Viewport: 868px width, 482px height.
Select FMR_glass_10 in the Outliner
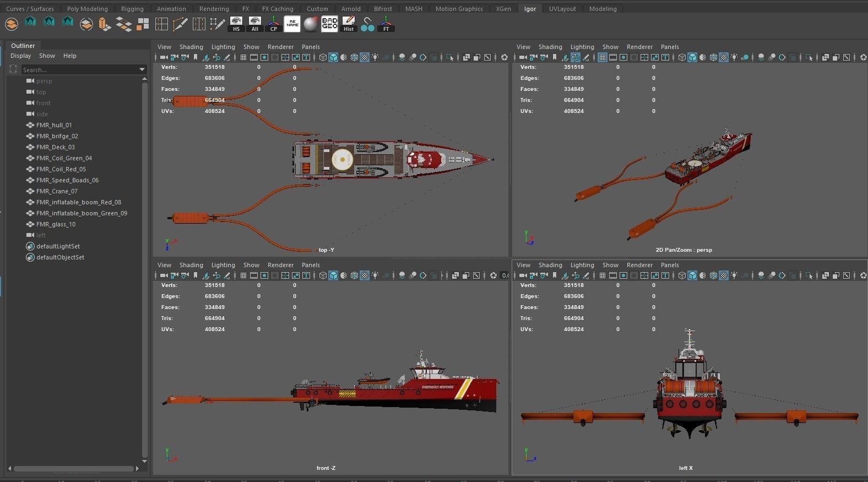point(56,224)
